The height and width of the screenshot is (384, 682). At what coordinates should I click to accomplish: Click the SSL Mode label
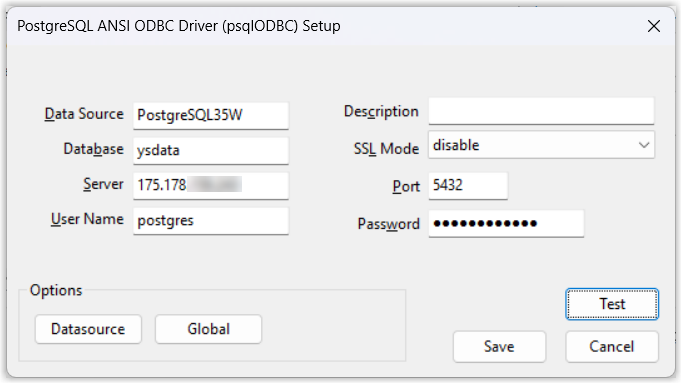click(386, 149)
